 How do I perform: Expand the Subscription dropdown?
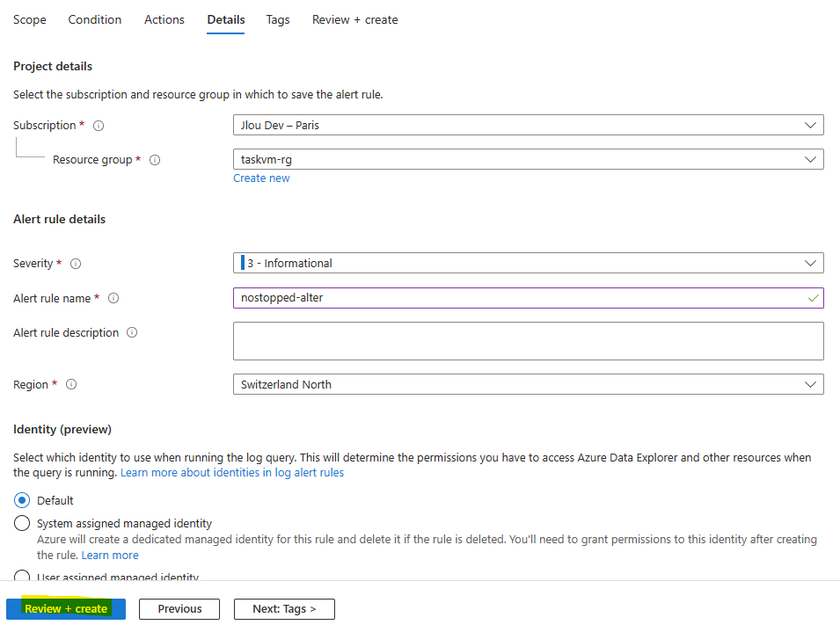pos(529,125)
